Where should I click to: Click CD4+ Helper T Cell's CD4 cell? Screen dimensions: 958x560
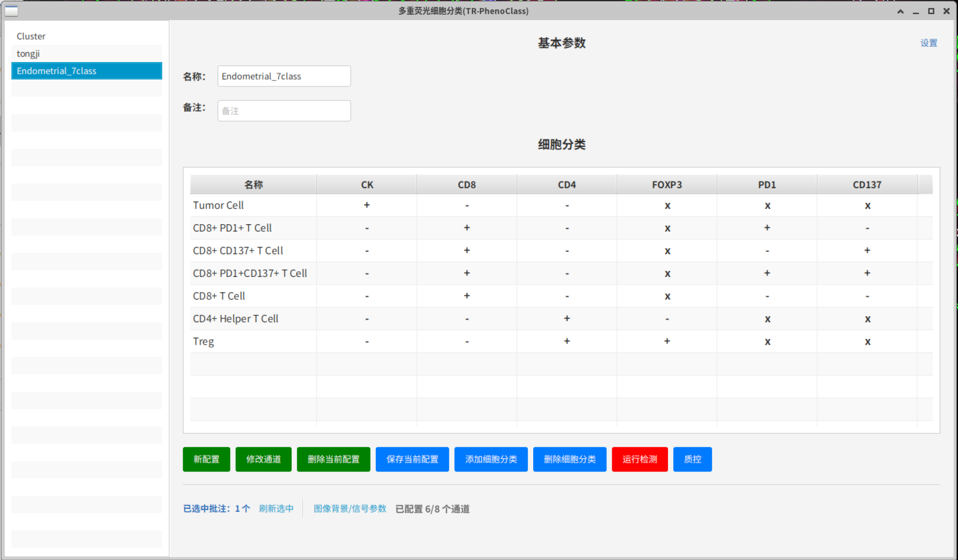pos(567,318)
